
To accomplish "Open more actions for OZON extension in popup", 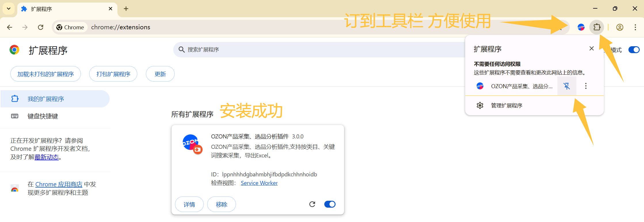I will [586, 86].
